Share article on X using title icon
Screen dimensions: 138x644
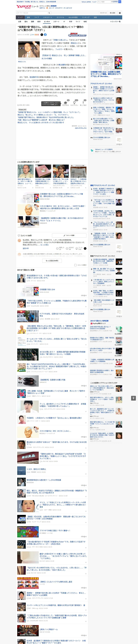point(42,35)
